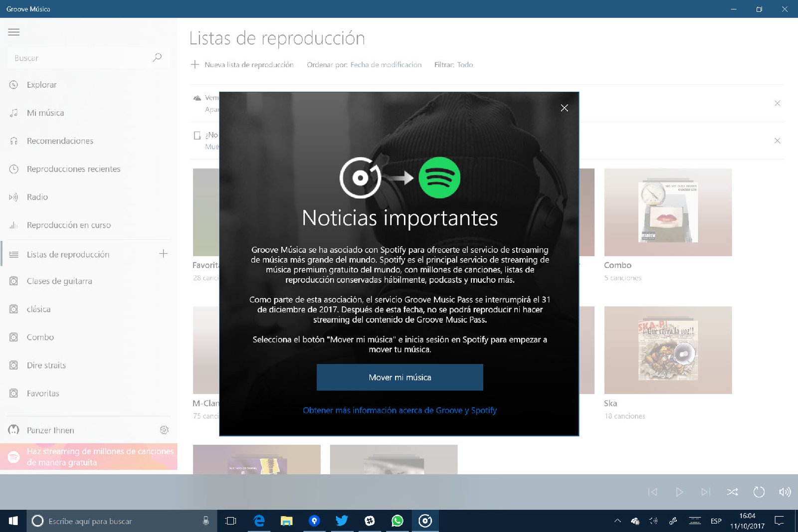Viewport: 798px width, 532px height.
Task: Open Combo playlist in sidebar
Action: click(x=88, y=337)
